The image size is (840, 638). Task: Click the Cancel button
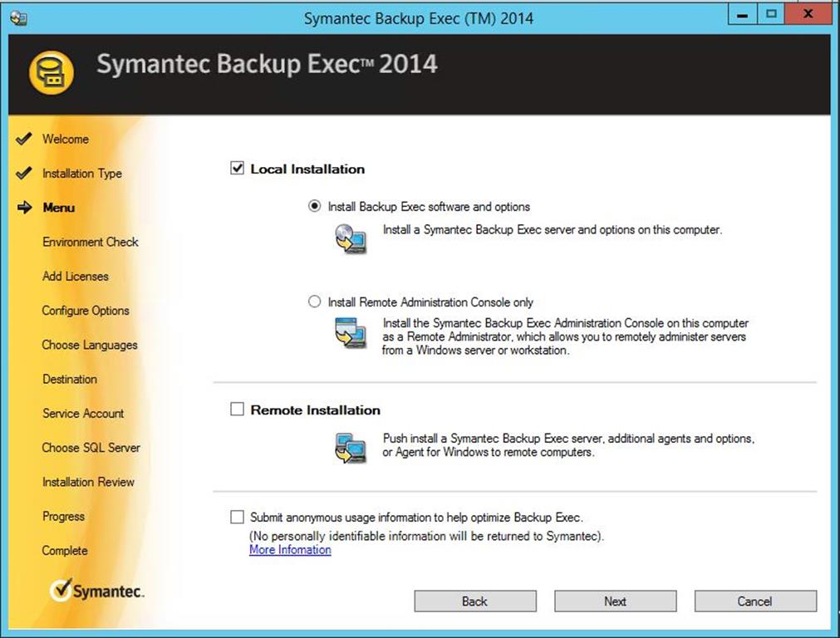(755, 601)
